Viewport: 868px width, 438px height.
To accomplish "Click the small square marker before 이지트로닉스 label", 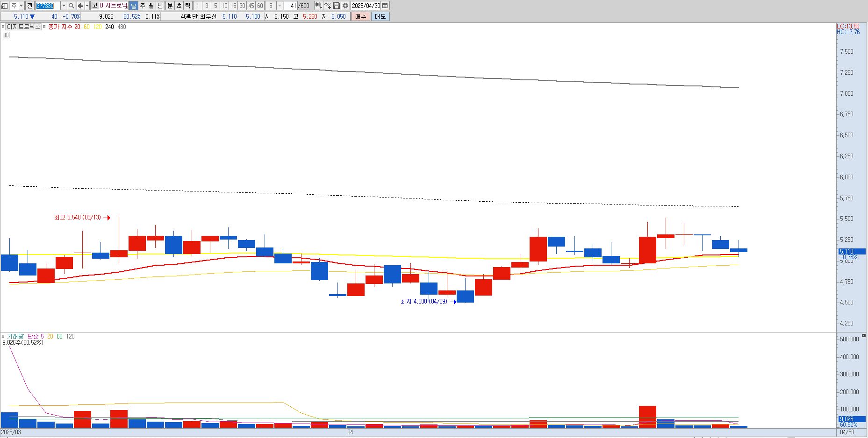I will (x=3, y=27).
